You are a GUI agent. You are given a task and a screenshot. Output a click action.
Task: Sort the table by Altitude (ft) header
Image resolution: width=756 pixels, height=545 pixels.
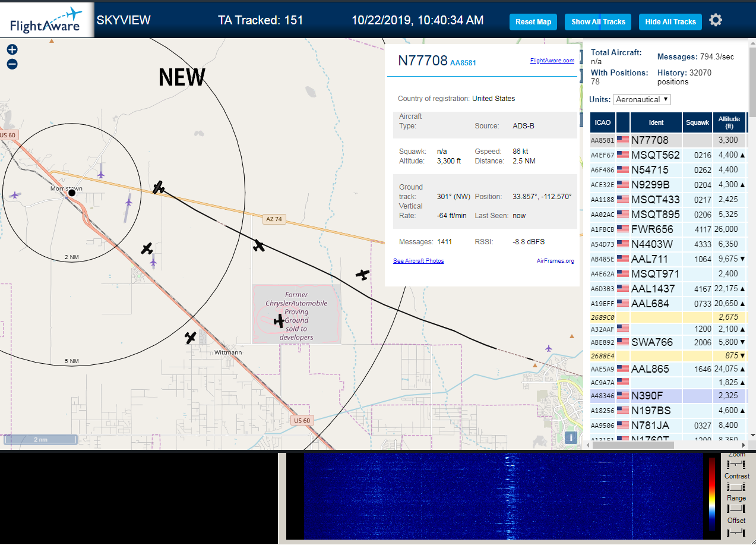click(x=729, y=122)
